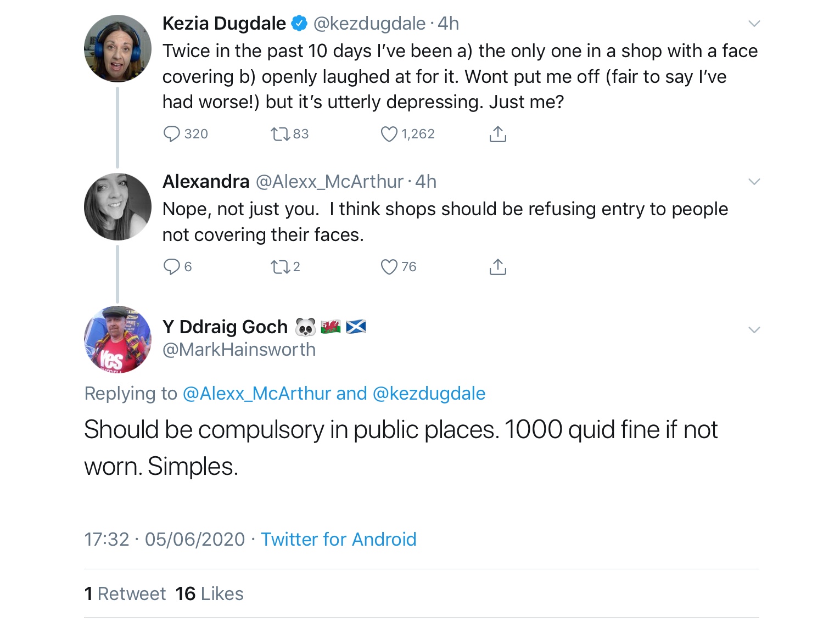Image resolution: width=840 pixels, height=622 pixels.
Task: Reply to Alexandra's tweet
Action: (x=172, y=267)
